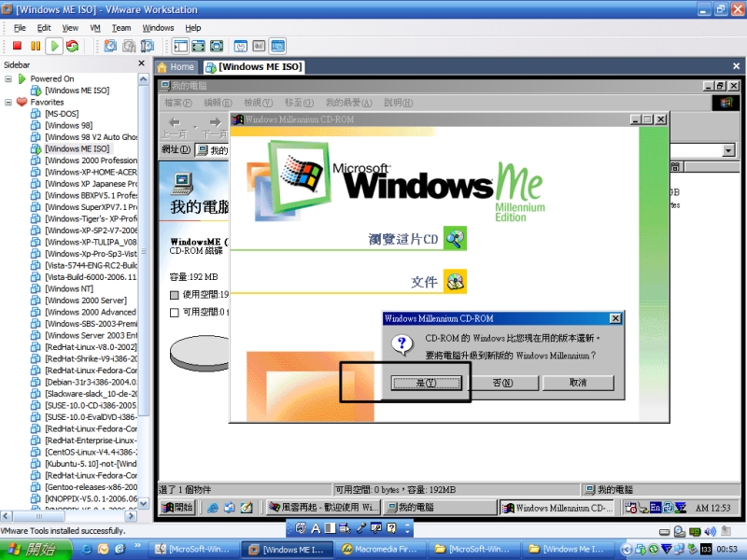This screenshot has width=747, height=560.
Task: Toggle the sidebar using the toolbar icon
Action: tap(180, 46)
